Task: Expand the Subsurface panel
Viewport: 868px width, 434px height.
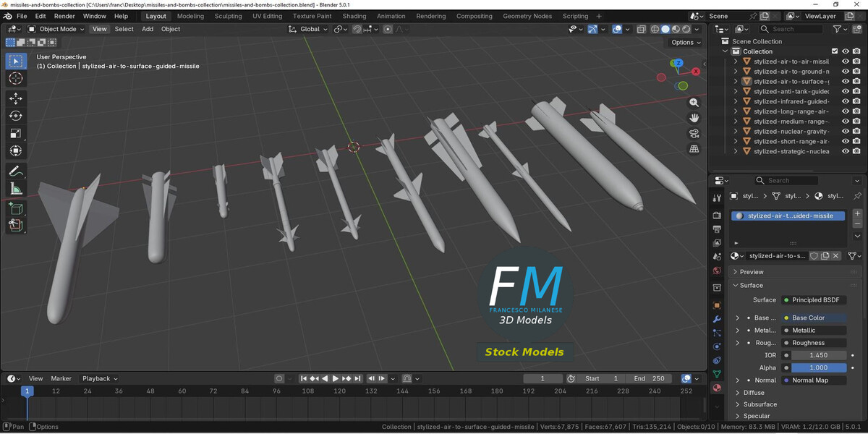Action: point(759,404)
